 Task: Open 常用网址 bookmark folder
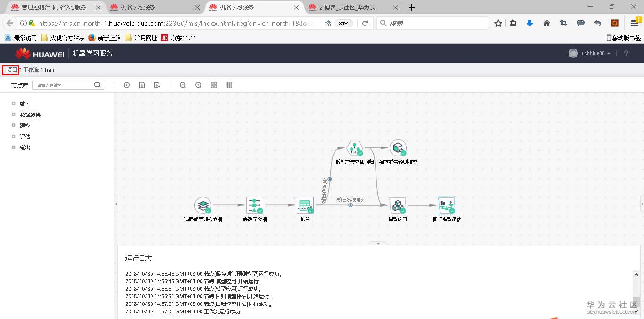pyautogui.click(x=141, y=38)
